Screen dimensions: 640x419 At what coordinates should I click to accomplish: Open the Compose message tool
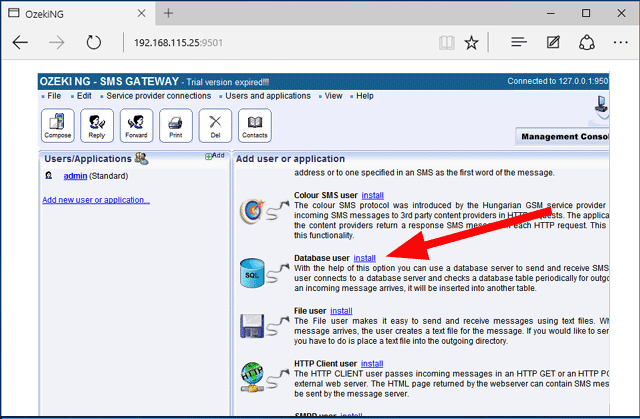point(58,125)
